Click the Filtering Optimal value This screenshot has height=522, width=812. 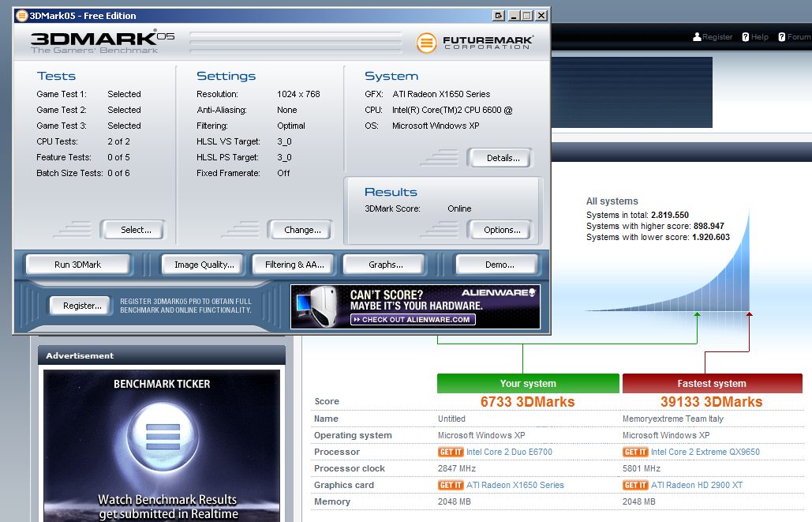click(x=291, y=126)
